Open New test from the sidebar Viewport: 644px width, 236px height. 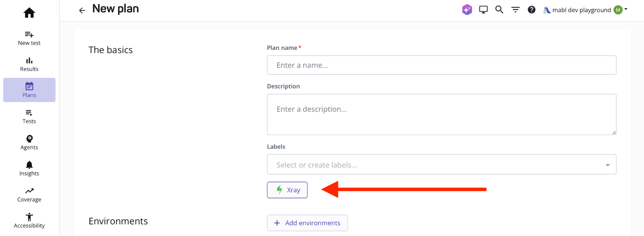click(x=29, y=38)
